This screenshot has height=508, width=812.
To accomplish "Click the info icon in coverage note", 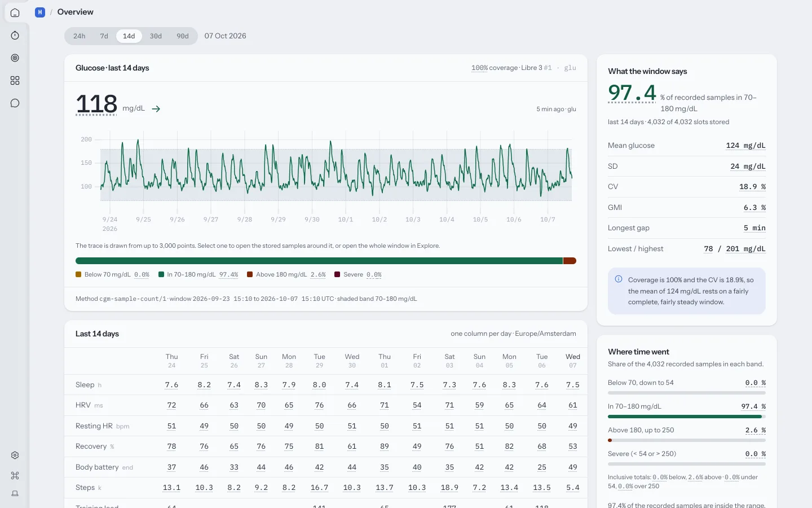I will tap(619, 279).
